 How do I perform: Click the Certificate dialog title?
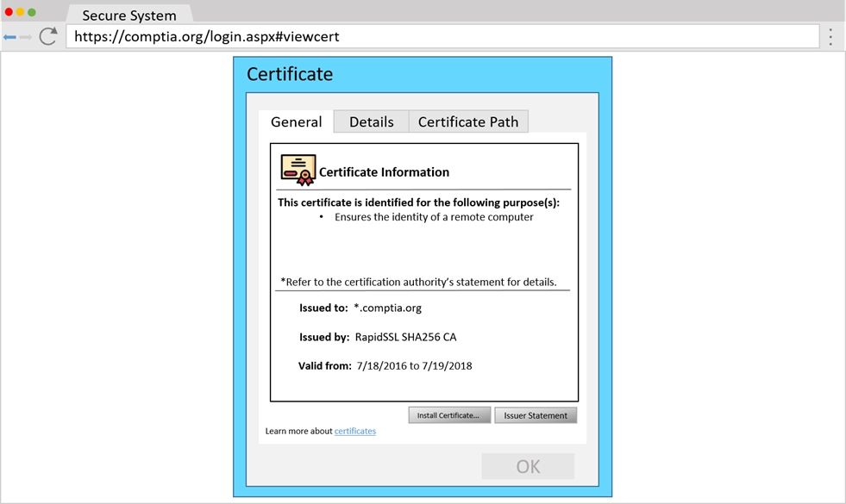(290, 74)
